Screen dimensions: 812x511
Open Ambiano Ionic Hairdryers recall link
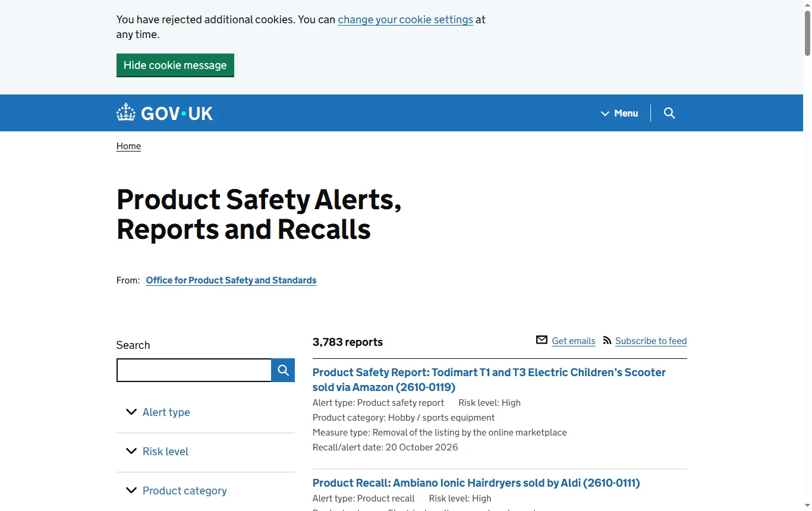click(x=476, y=483)
